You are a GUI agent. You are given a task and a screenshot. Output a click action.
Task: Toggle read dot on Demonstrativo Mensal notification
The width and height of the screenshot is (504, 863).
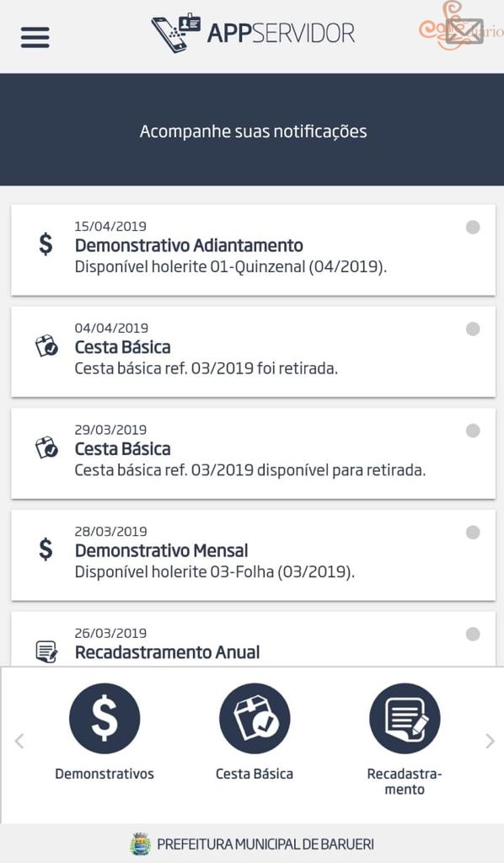473,533
